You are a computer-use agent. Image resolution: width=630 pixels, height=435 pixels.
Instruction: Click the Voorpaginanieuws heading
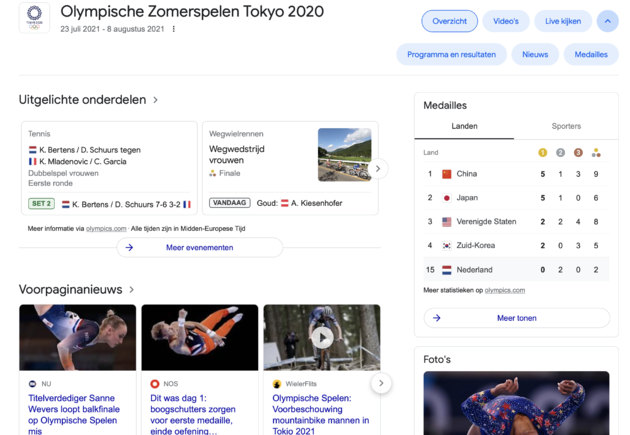point(71,289)
